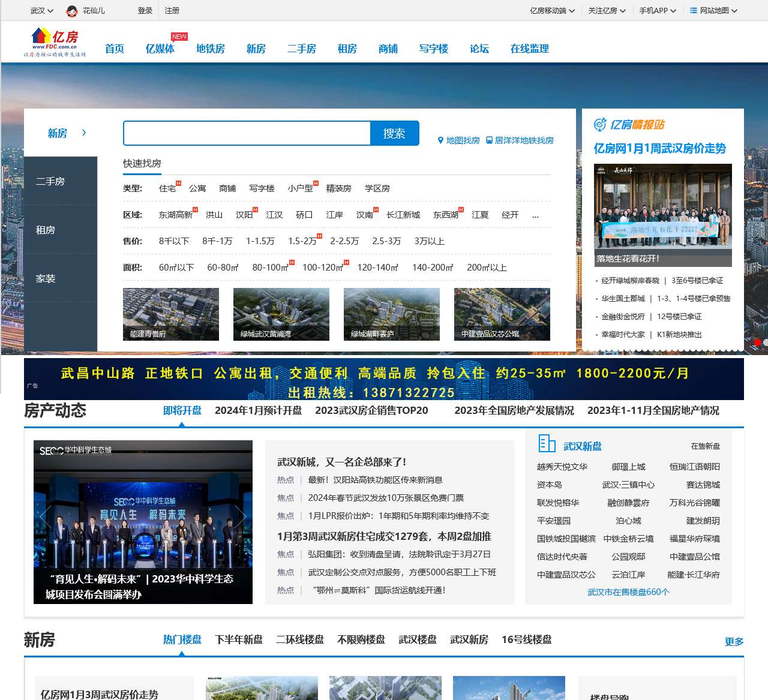Click inside the property search input field
Image resolution: width=768 pixels, height=700 pixels.
246,133
